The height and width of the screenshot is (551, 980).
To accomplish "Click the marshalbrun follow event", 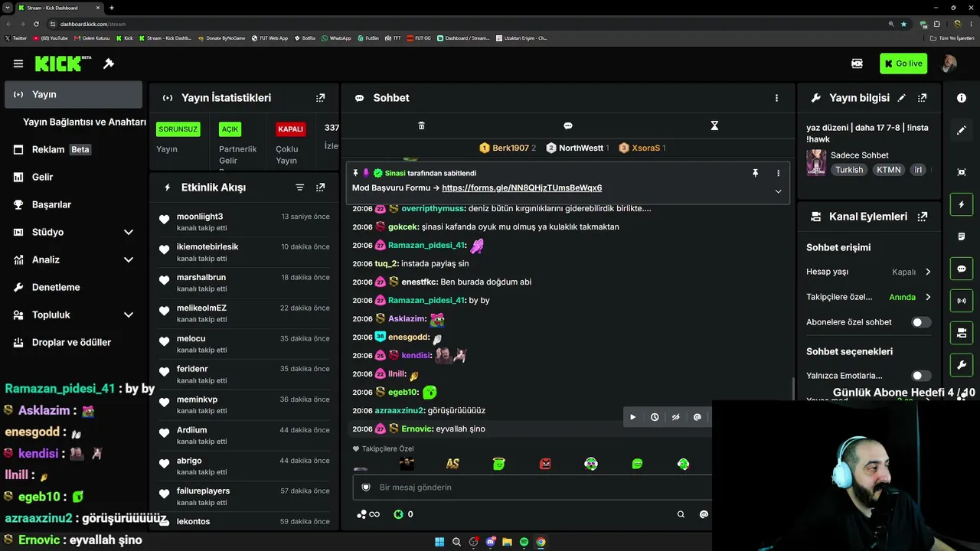I will pos(245,282).
